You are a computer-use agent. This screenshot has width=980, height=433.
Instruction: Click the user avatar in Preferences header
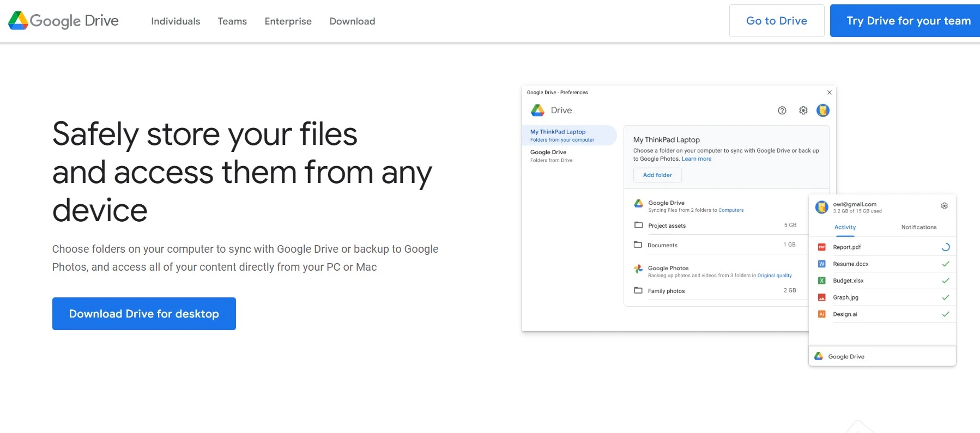point(823,111)
